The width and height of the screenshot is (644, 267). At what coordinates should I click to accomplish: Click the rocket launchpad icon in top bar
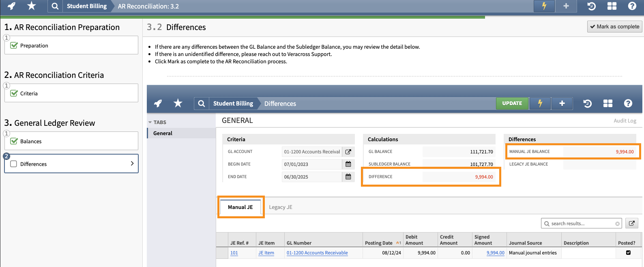coord(12,6)
